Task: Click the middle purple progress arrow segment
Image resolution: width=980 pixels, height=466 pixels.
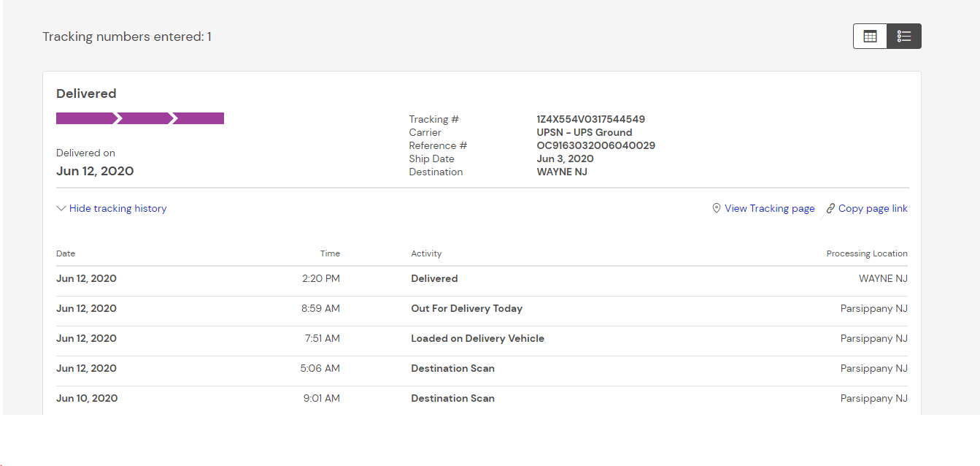Action: point(144,118)
